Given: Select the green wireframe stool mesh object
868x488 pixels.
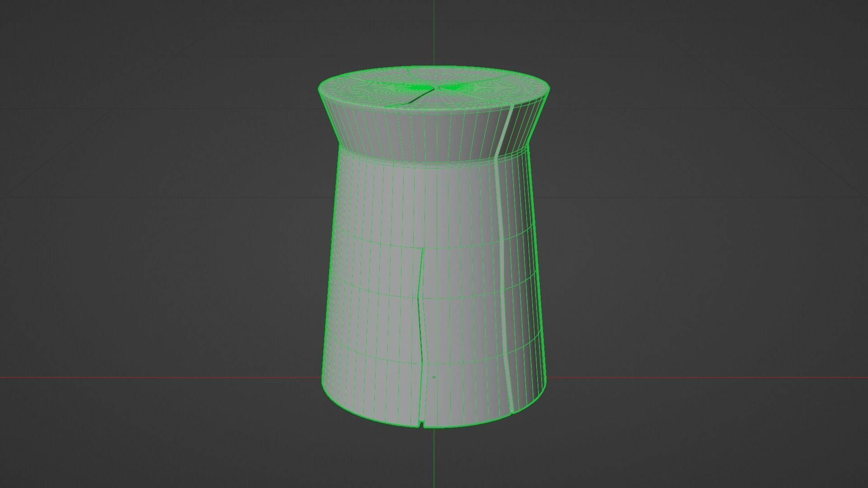Looking at the screenshot, I should click(434, 247).
